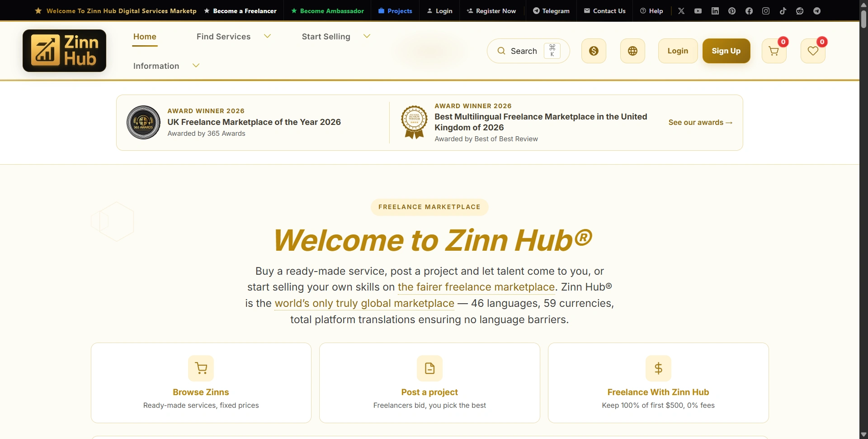This screenshot has height=439, width=868.
Task: Open the round Telegram icon after Reddit
Action: point(817,11)
